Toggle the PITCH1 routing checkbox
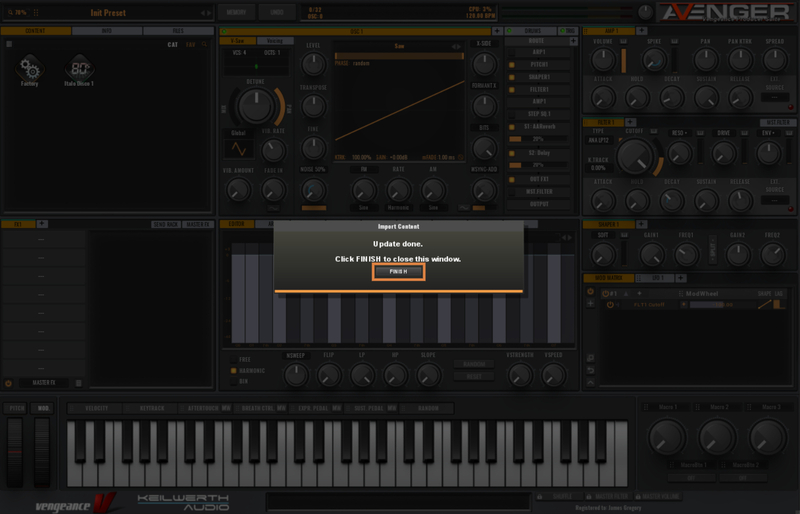800x514 pixels. pyautogui.click(x=513, y=63)
